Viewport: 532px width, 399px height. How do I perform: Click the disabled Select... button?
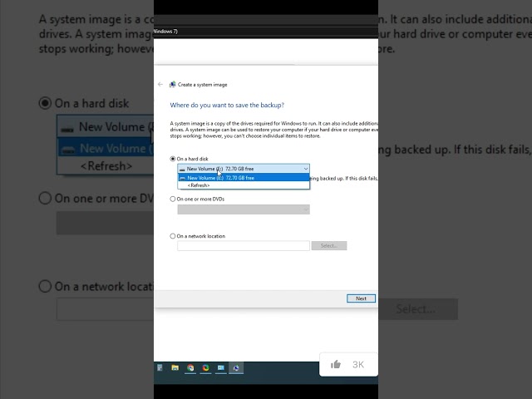(329, 246)
